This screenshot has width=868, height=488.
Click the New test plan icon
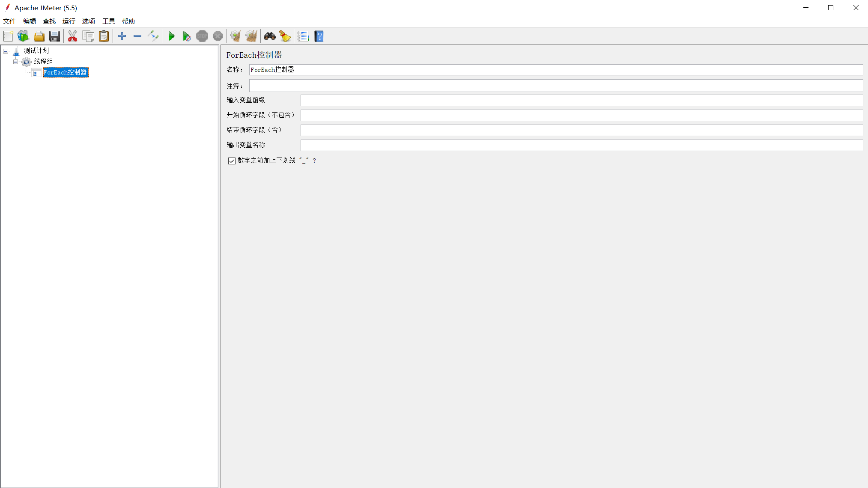[x=8, y=36]
